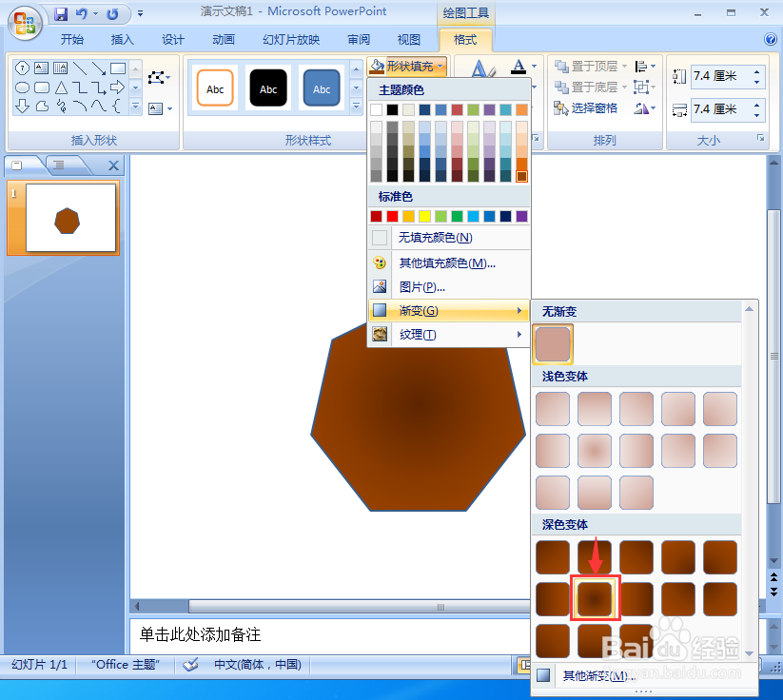Open the Edit Shape points tool
Viewport: 783px width, 700px height.
(159, 77)
